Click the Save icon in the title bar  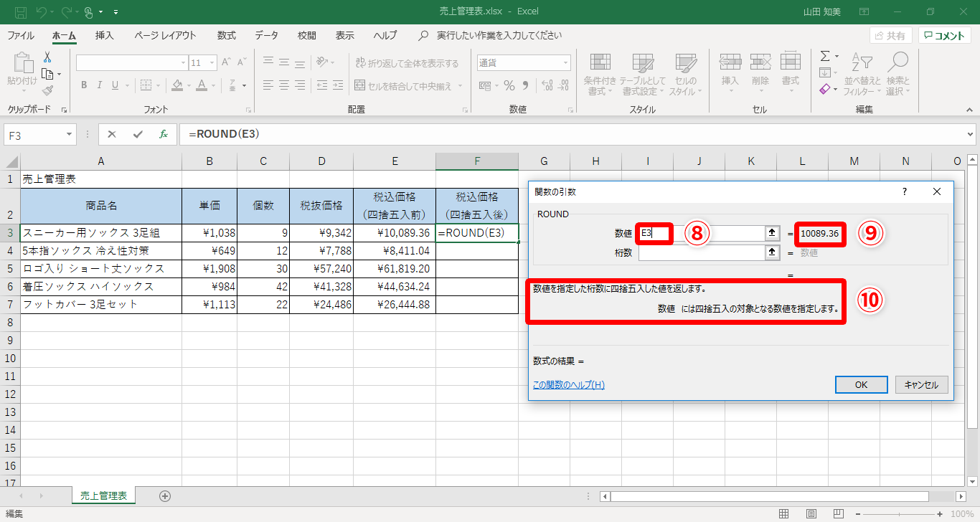[x=21, y=12]
